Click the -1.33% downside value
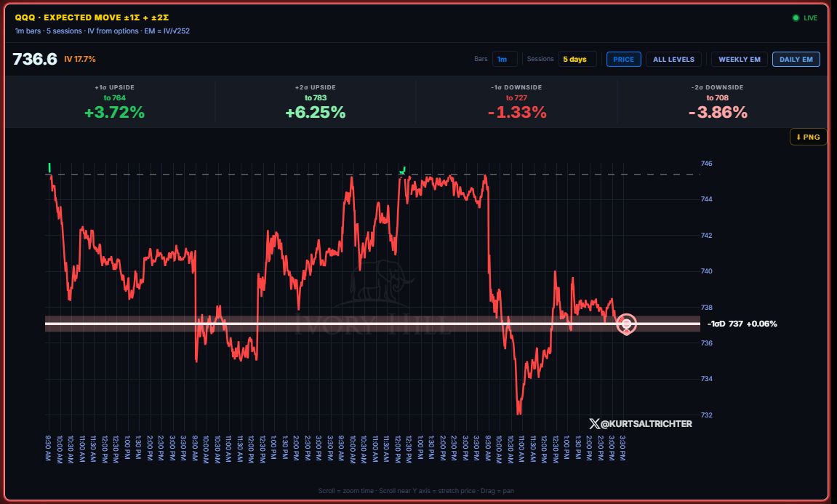837x504 pixels. pyautogui.click(x=517, y=112)
